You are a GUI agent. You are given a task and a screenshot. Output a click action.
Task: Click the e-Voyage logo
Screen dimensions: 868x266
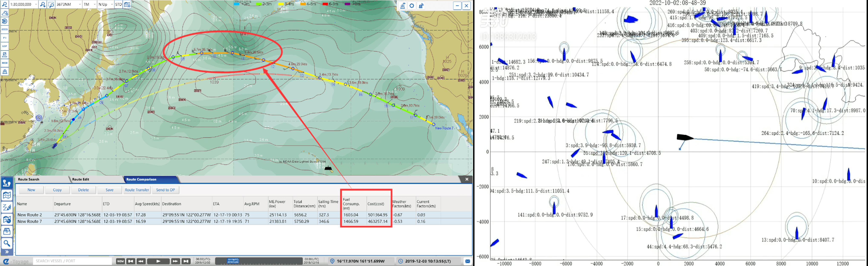pos(16,261)
